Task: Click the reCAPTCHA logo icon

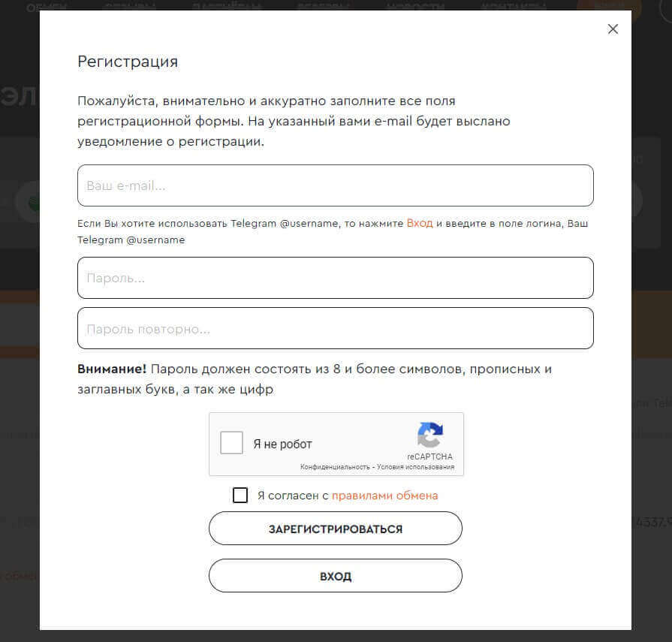Action: click(430, 436)
